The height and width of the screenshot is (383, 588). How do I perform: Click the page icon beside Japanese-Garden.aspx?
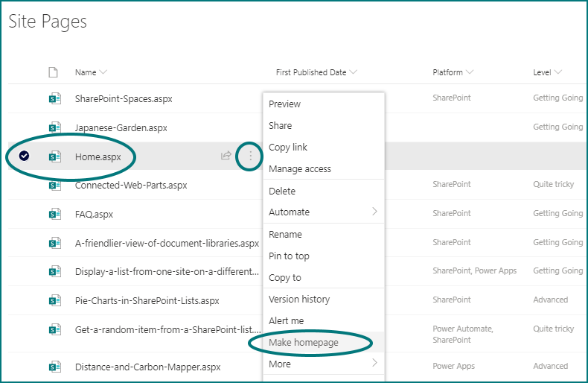point(54,127)
